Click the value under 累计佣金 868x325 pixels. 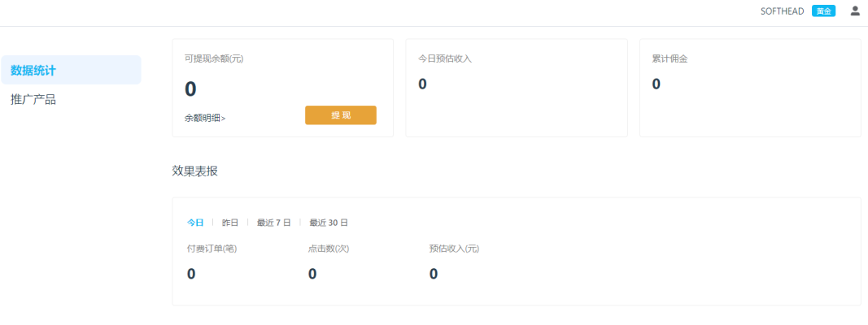pos(656,84)
